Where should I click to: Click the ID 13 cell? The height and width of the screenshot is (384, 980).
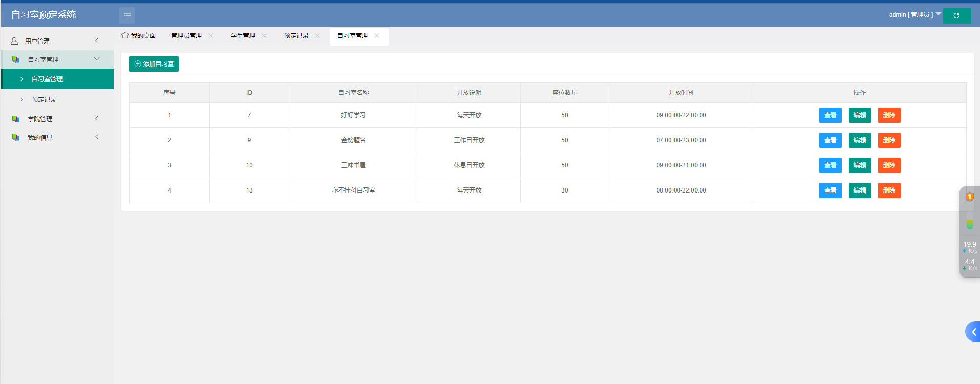coord(249,190)
